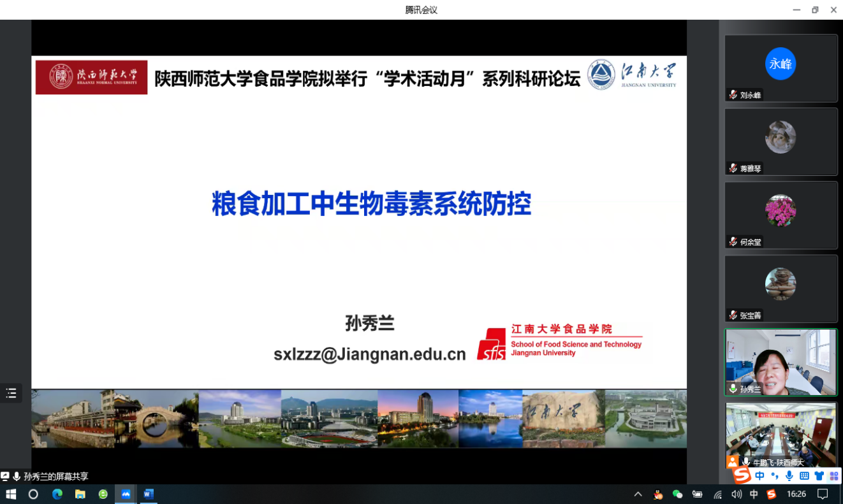Toggle punctuation mode on Sogou bar

click(774, 476)
